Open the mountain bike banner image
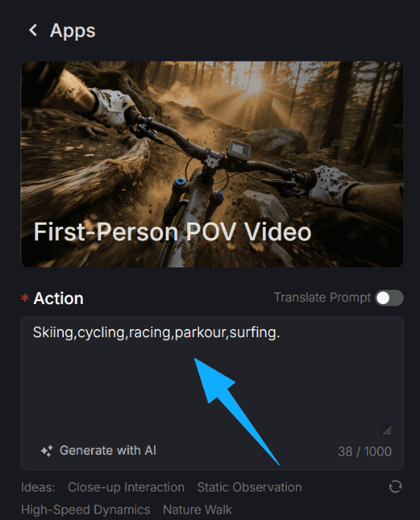Viewport: 420px width, 520px height. coord(212,165)
